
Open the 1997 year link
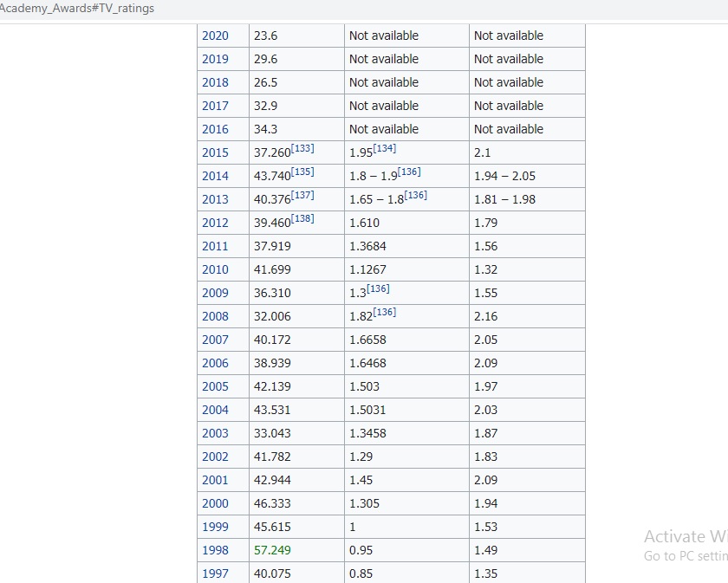click(215, 573)
